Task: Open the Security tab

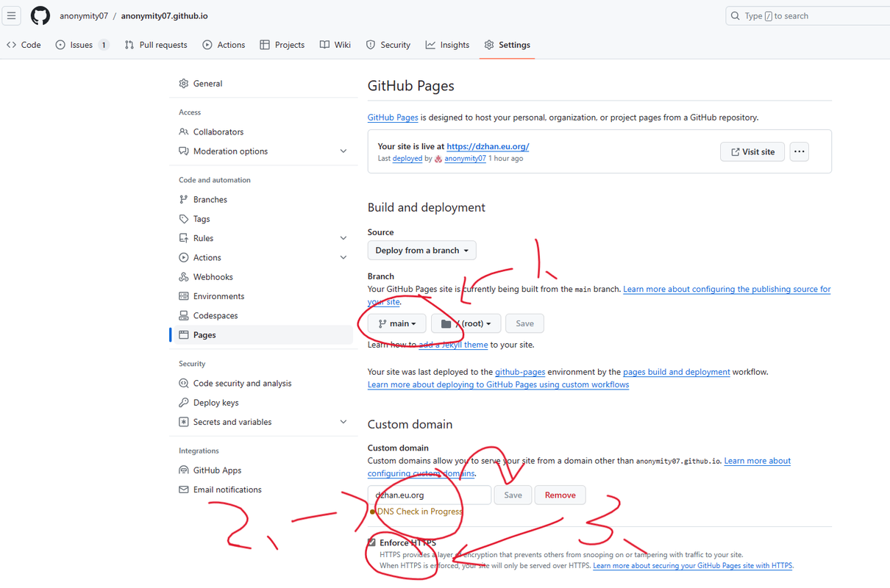Action: coord(388,45)
